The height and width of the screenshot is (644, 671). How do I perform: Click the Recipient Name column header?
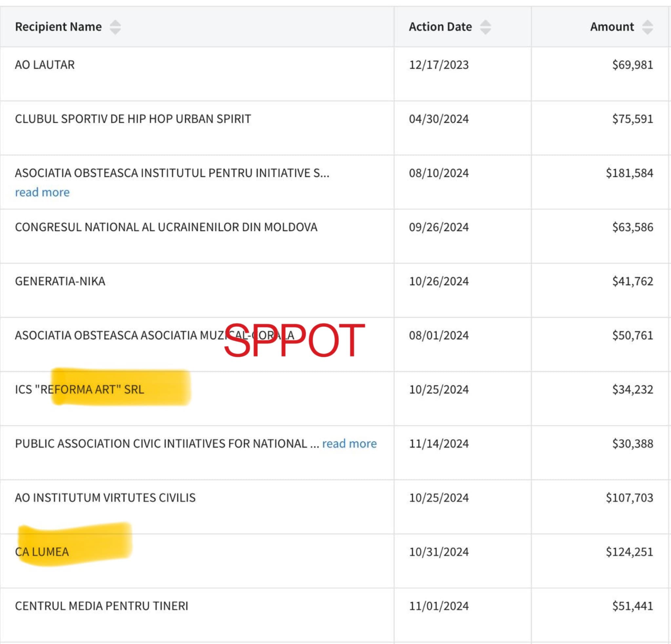click(x=58, y=27)
